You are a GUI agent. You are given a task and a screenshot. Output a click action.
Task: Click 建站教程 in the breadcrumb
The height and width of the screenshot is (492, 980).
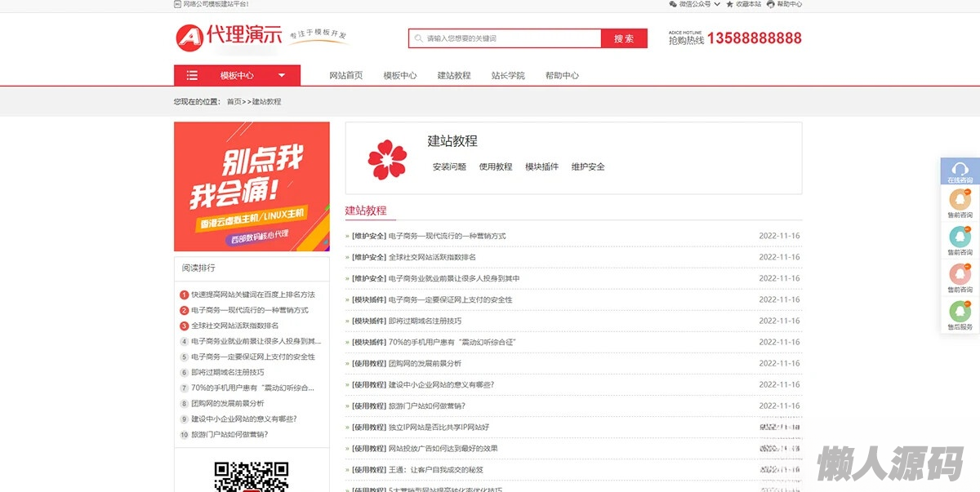pyautogui.click(x=266, y=101)
